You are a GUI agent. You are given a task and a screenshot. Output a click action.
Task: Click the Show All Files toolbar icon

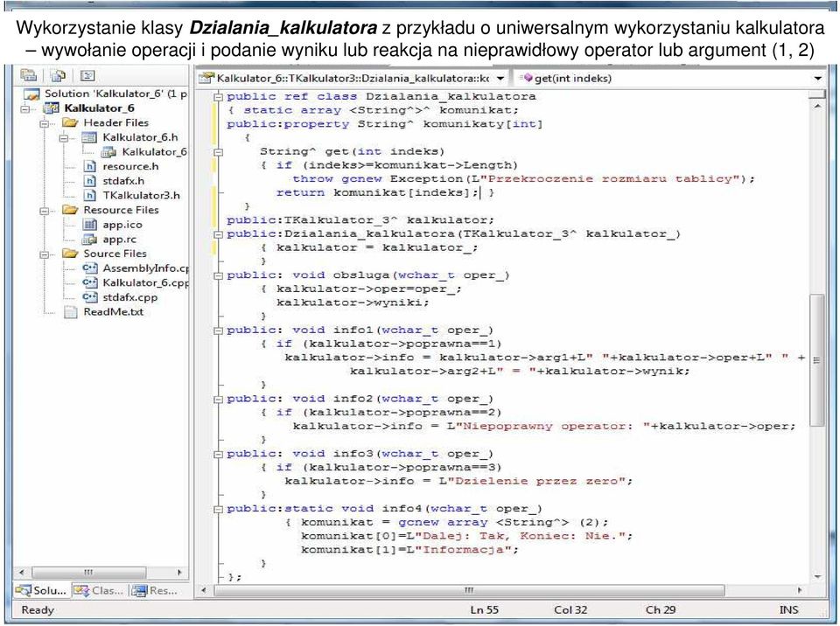click(x=58, y=75)
